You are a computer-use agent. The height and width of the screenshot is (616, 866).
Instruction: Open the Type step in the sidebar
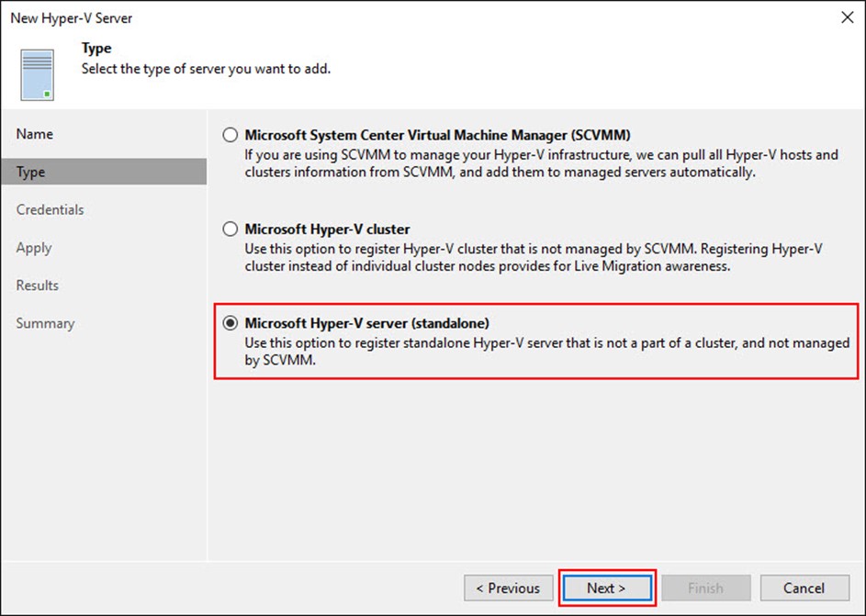coord(104,172)
